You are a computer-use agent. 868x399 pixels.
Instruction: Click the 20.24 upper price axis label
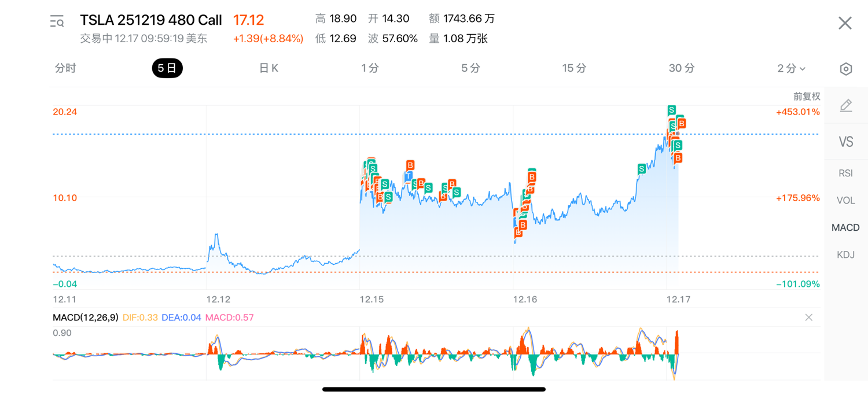click(65, 112)
